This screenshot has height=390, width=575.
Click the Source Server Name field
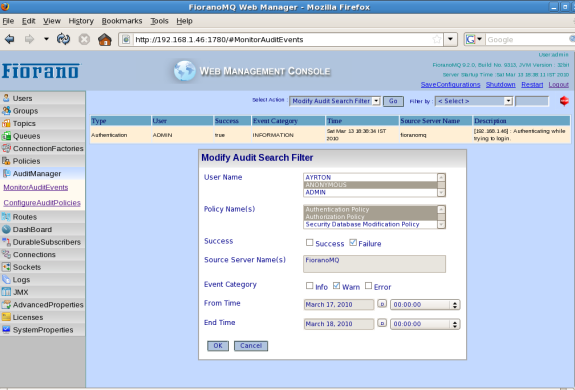374,264
